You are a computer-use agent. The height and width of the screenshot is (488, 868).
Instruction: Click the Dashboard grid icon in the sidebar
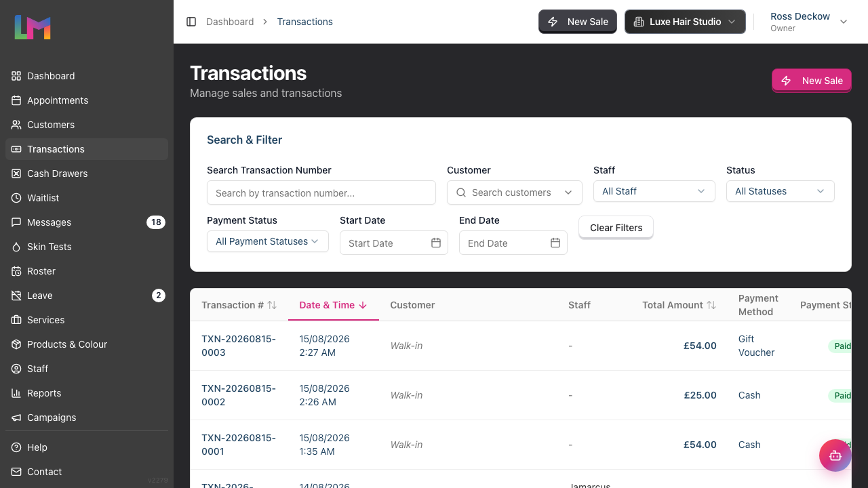pyautogui.click(x=16, y=76)
